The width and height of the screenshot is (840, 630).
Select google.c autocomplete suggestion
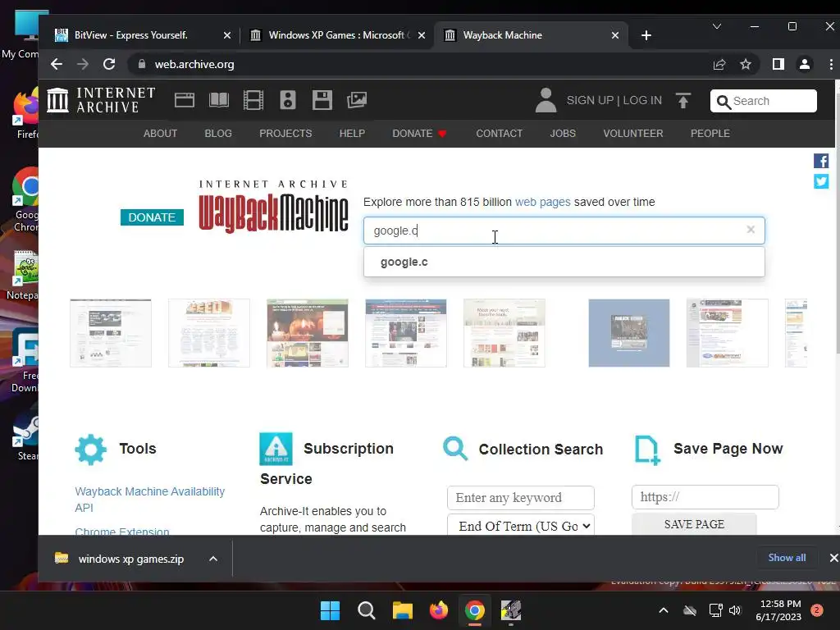(x=564, y=262)
